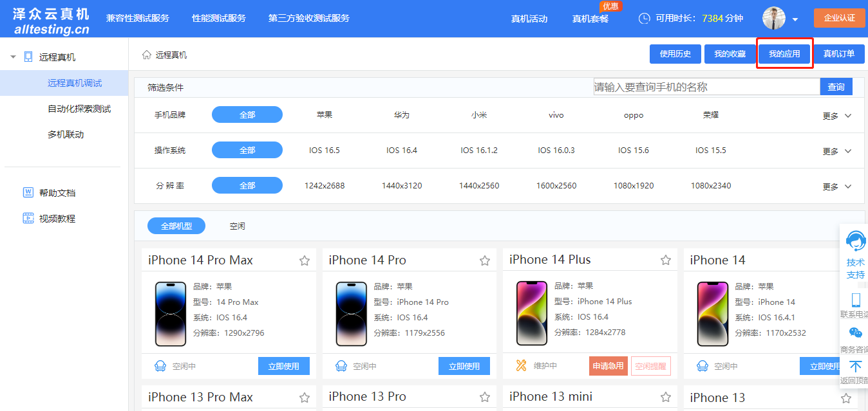Click the clock icon beside 可用时长
This screenshot has width=868, height=411.
[644, 18]
